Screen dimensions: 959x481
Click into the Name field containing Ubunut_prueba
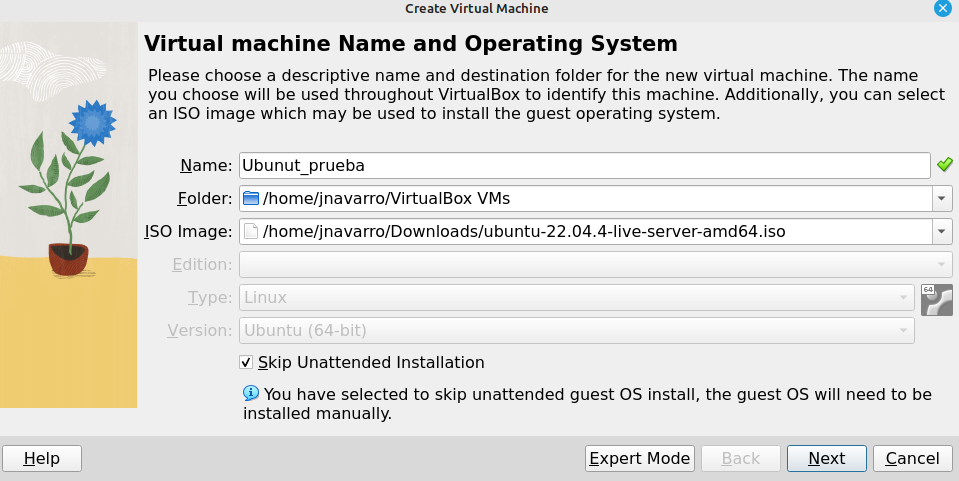pos(584,165)
